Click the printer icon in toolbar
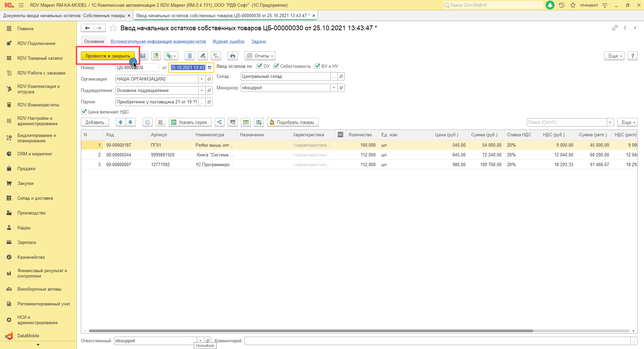The height and width of the screenshot is (349, 644). pyautogui.click(x=232, y=56)
